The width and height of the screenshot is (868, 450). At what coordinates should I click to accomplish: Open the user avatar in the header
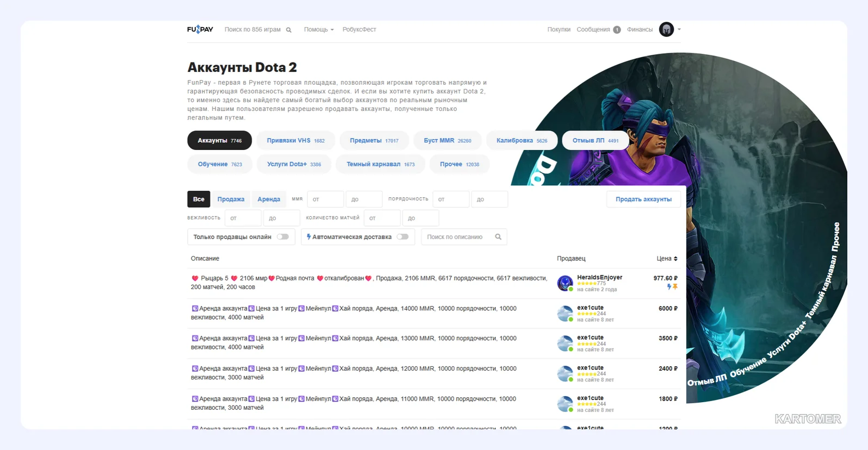[666, 29]
